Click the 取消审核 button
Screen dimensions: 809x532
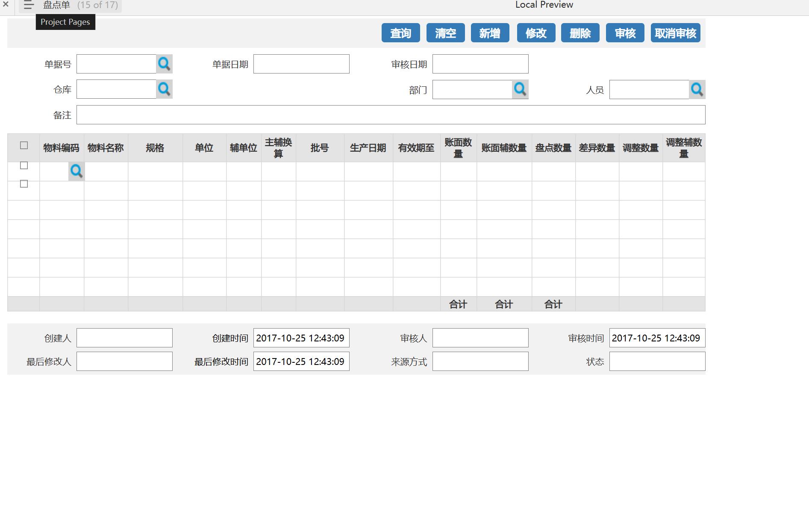[x=676, y=33]
